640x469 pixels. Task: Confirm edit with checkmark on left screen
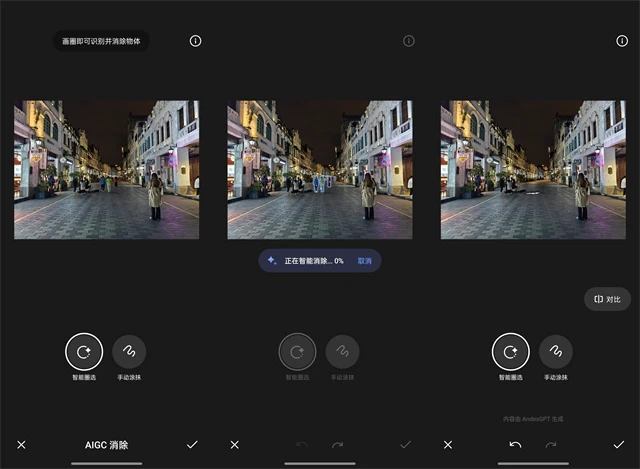click(192, 444)
